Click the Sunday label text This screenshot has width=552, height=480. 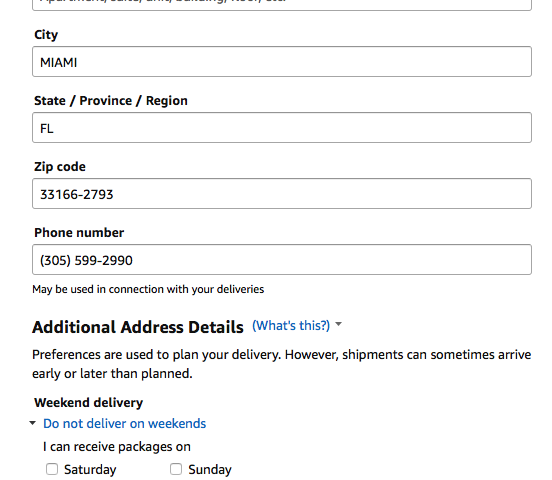[x=210, y=469]
